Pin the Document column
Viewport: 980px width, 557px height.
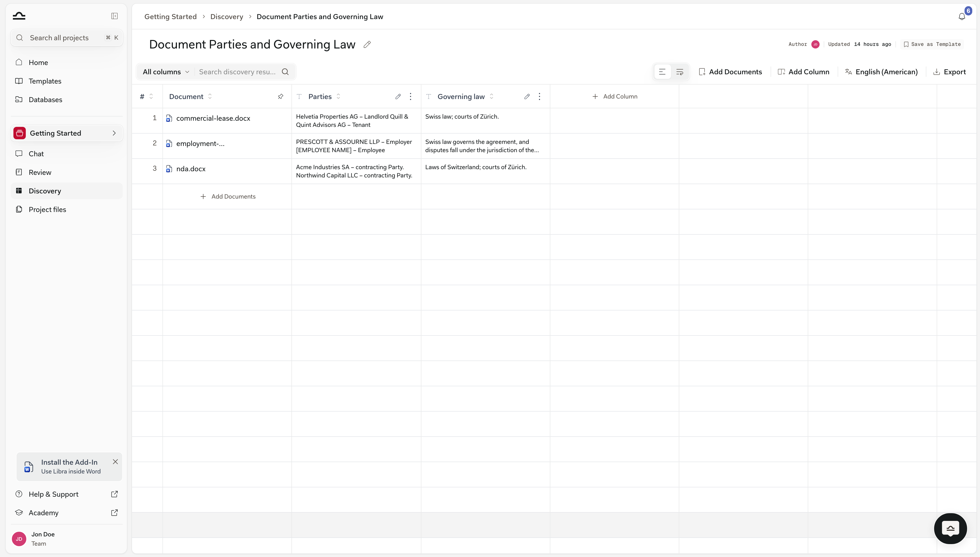[x=280, y=96]
